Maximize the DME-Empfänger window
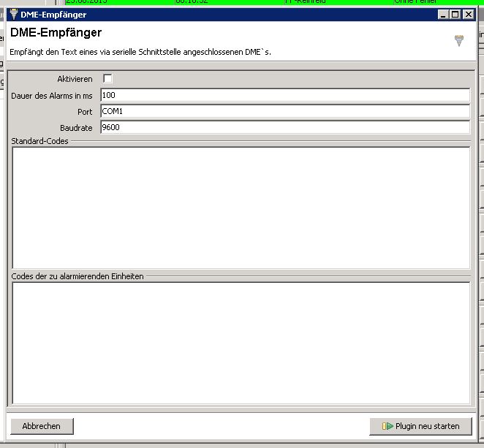Viewport: 484px width, 448px height. click(x=455, y=14)
